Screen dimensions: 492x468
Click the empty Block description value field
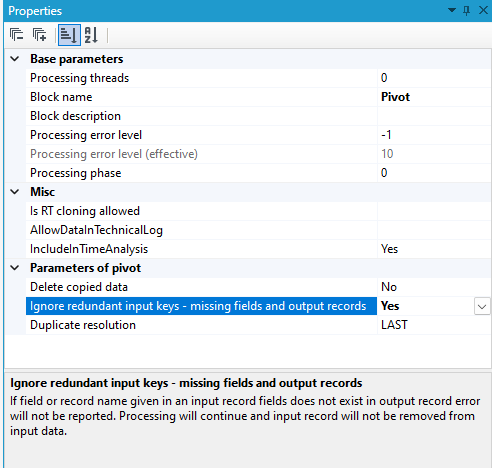[434, 116]
